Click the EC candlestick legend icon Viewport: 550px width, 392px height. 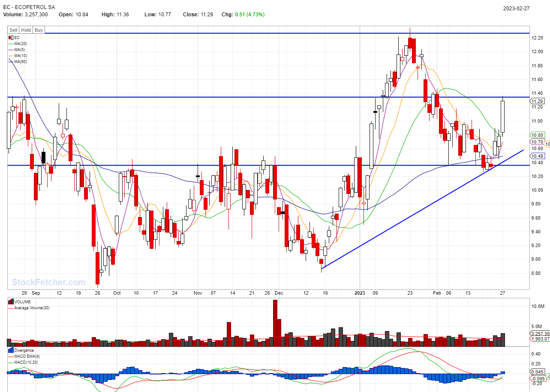coord(11,38)
